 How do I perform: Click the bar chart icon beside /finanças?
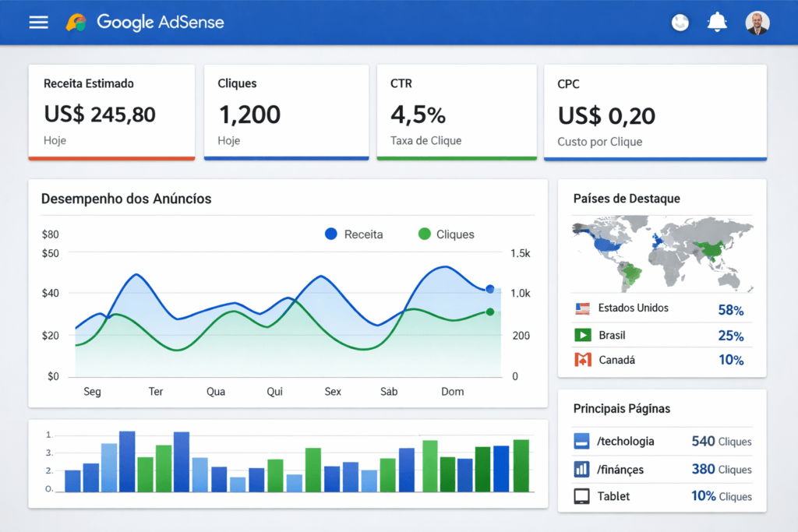coord(580,469)
